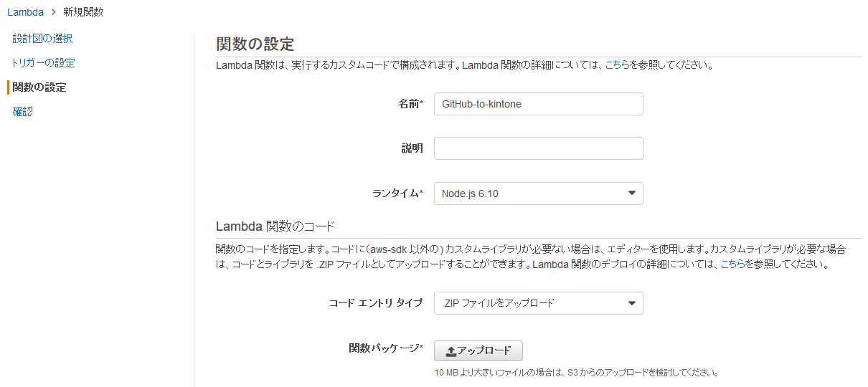
Task: Click the 関数パッケージ label
Action: 385,348
